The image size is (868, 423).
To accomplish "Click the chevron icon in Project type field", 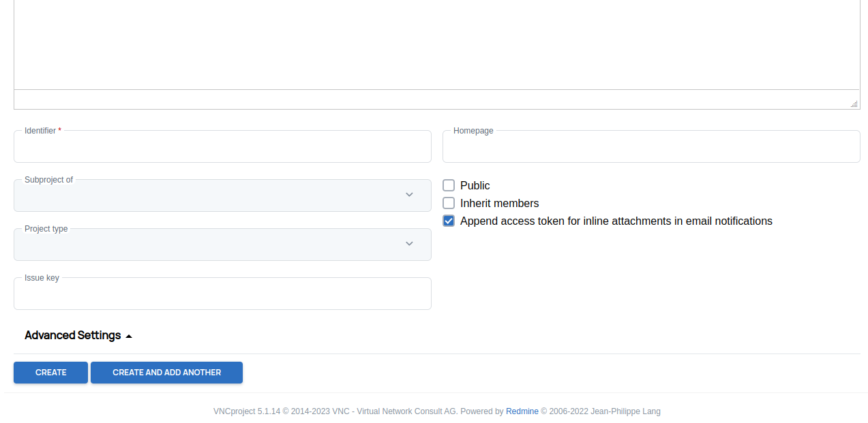I will [409, 244].
